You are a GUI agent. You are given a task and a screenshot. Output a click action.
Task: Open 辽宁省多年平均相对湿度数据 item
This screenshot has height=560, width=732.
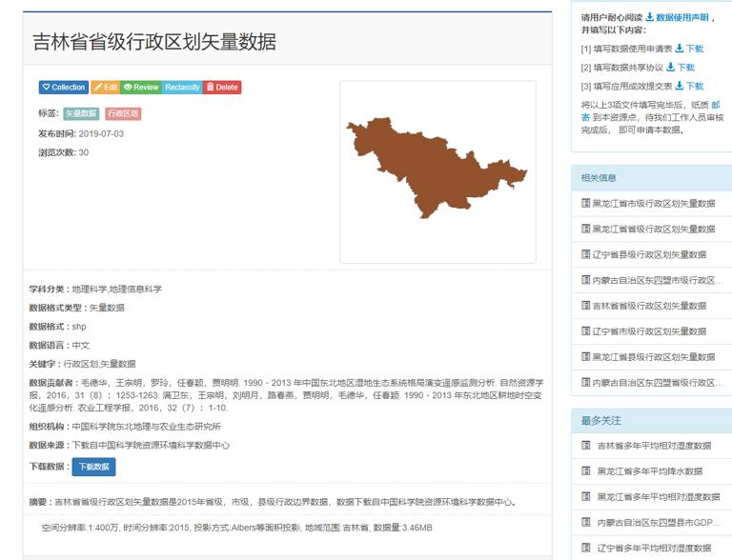[655, 549]
